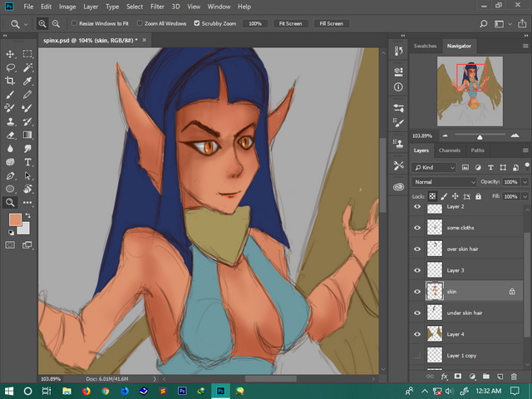Select the Pen tool

click(10, 175)
